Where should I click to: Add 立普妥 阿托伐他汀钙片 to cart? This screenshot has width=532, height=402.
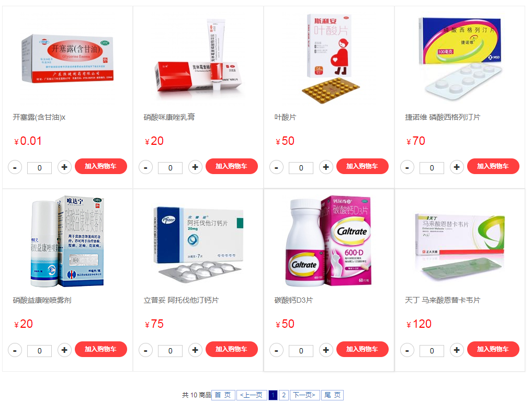[x=232, y=349]
